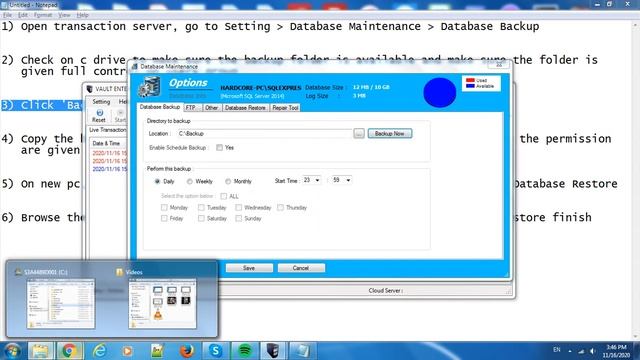
Task: Click the blue database usage pie chart
Action: pyautogui.click(x=440, y=93)
